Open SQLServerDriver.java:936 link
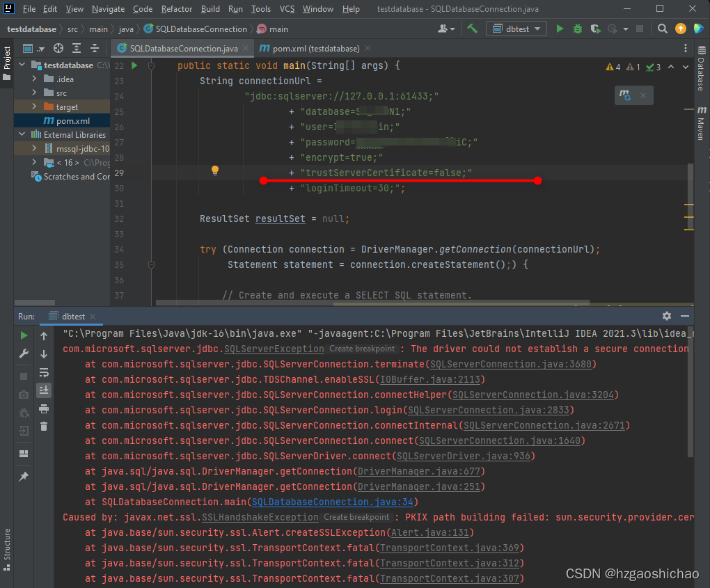Screen dimensions: 710x588 click(x=463, y=456)
